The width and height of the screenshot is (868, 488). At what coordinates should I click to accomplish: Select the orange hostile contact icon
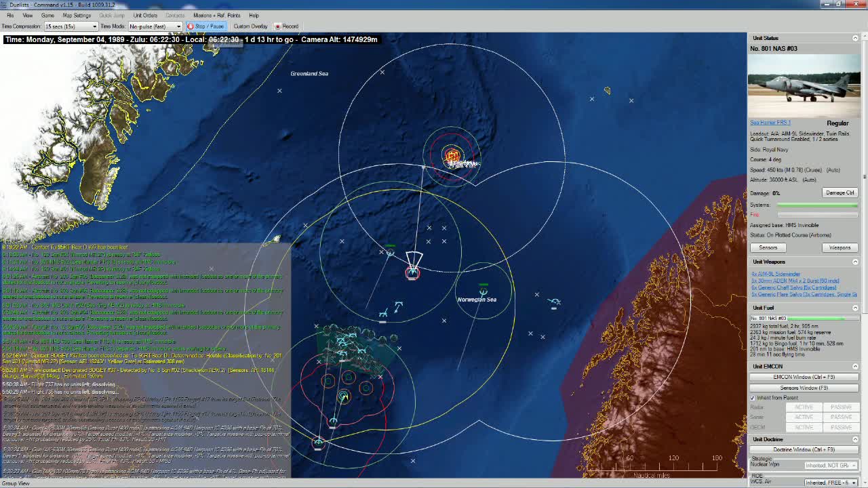pos(452,157)
